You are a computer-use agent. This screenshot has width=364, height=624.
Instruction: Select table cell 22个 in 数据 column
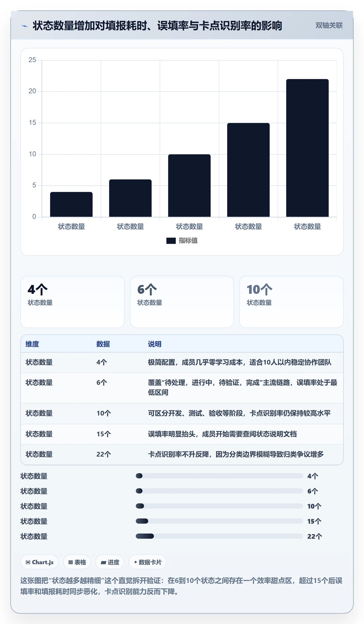pyautogui.click(x=104, y=454)
